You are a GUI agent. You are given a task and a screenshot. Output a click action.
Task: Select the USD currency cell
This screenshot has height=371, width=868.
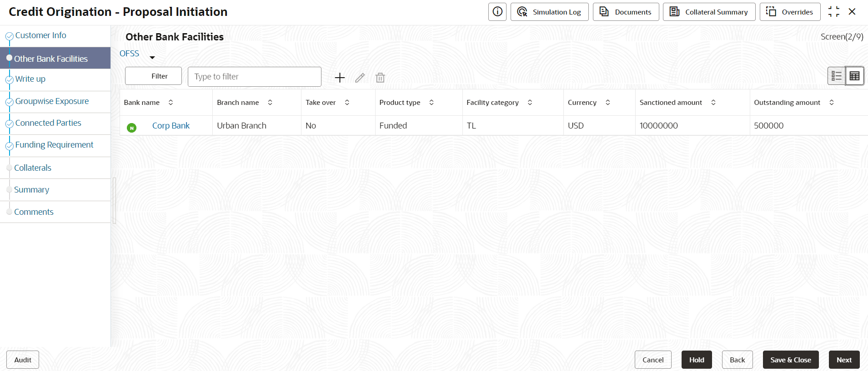599,126
